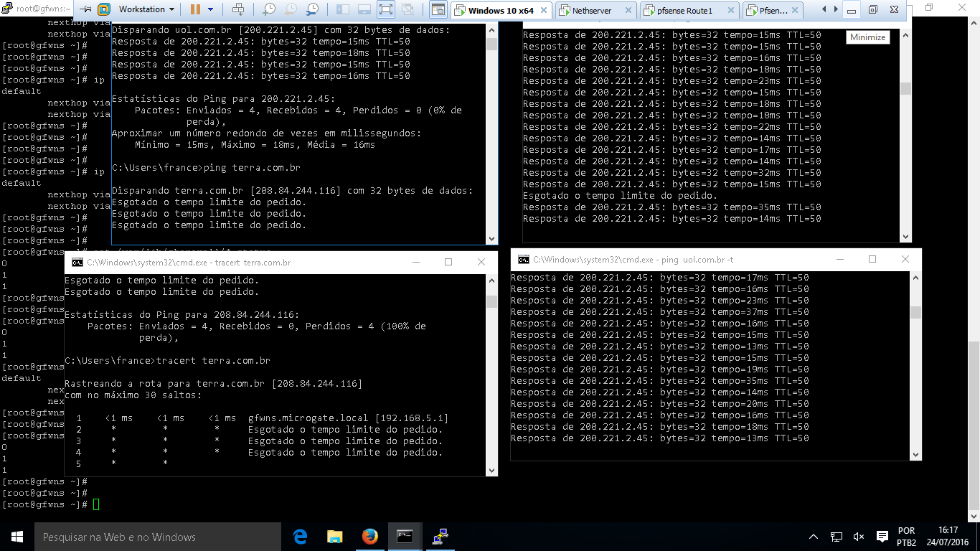980x551 pixels.
Task: Switch to the Pfsen... VM tab
Action: coord(773,11)
